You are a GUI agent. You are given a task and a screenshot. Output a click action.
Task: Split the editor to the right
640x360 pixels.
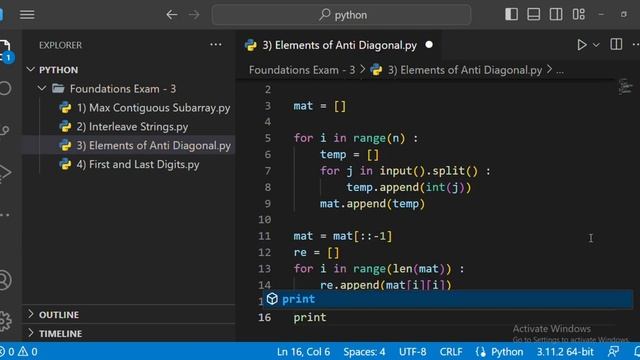click(x=616, y=44)
